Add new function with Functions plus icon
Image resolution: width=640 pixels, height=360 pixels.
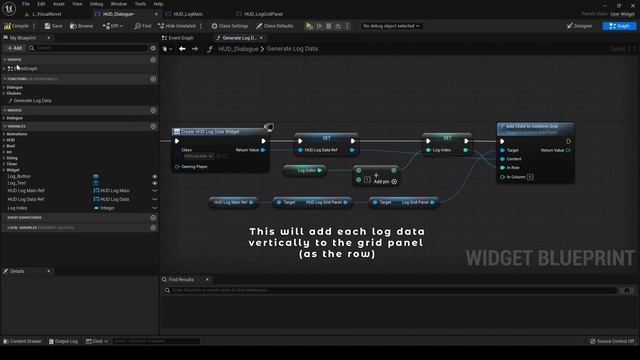click(x=153, y=79)
